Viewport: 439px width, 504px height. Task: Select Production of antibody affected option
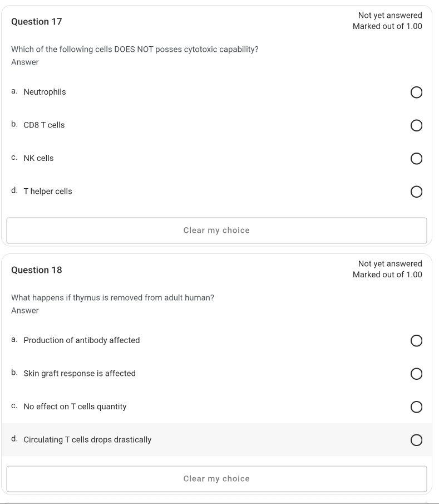click(416, 341)
